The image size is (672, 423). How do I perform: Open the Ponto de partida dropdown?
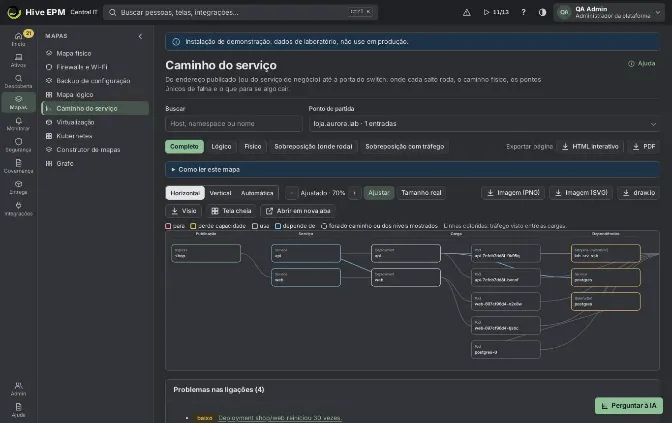click(484, 123)
